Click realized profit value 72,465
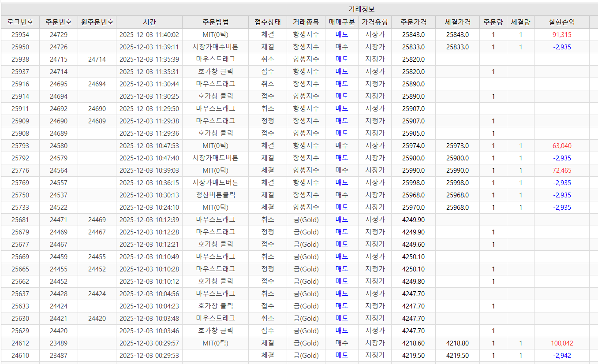The width and height of the screenshot is (598, 364). click(561, 170)
